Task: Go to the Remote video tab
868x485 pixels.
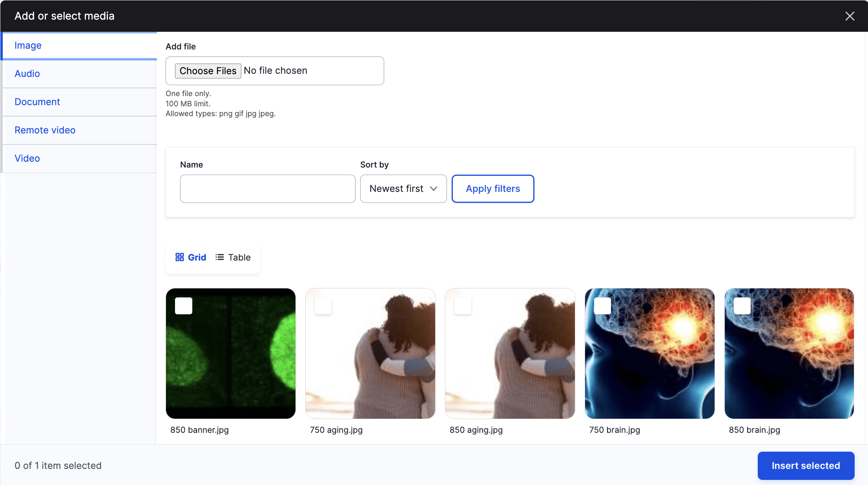Action: 45,130
